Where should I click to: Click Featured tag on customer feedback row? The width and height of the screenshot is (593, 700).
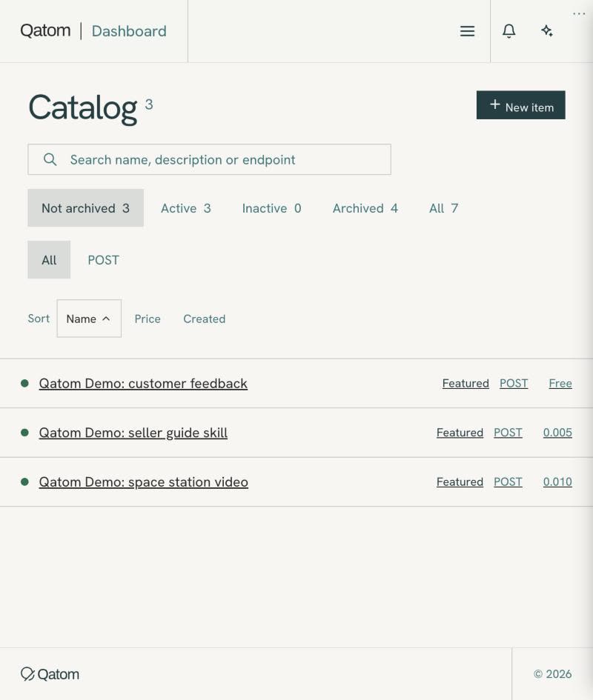[x=466, y=384]
